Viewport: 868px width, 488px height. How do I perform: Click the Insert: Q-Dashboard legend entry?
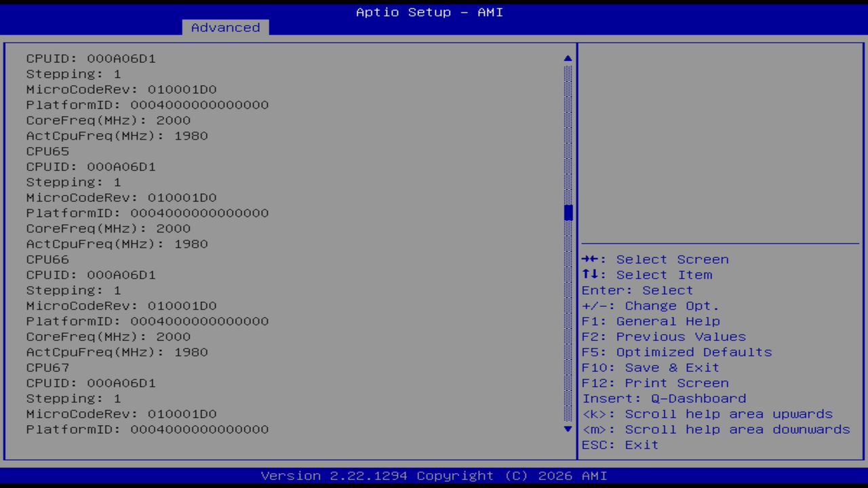pyautogui.click(x=664, y=399)
